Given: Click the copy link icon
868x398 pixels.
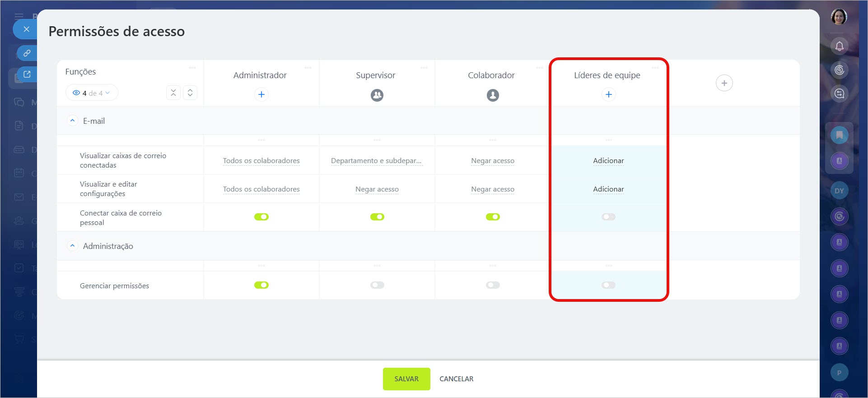Looking at the screenshot, I should [27, 53].
